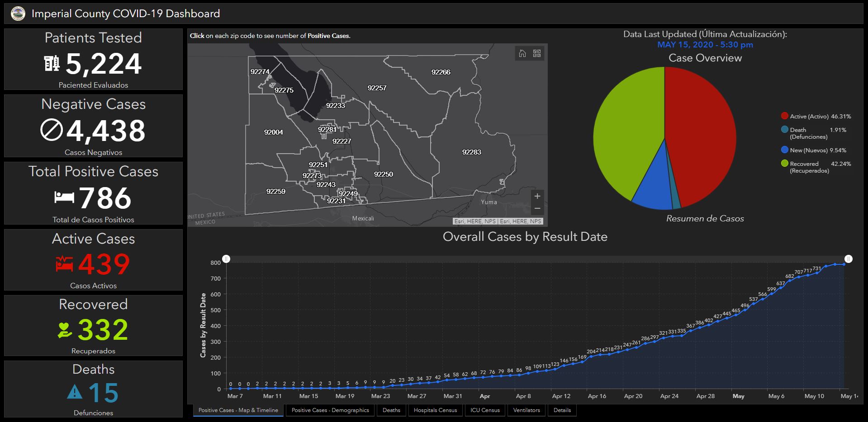
Task: Click the Deaths warning triangle icon
Action: tap(75, 391)
